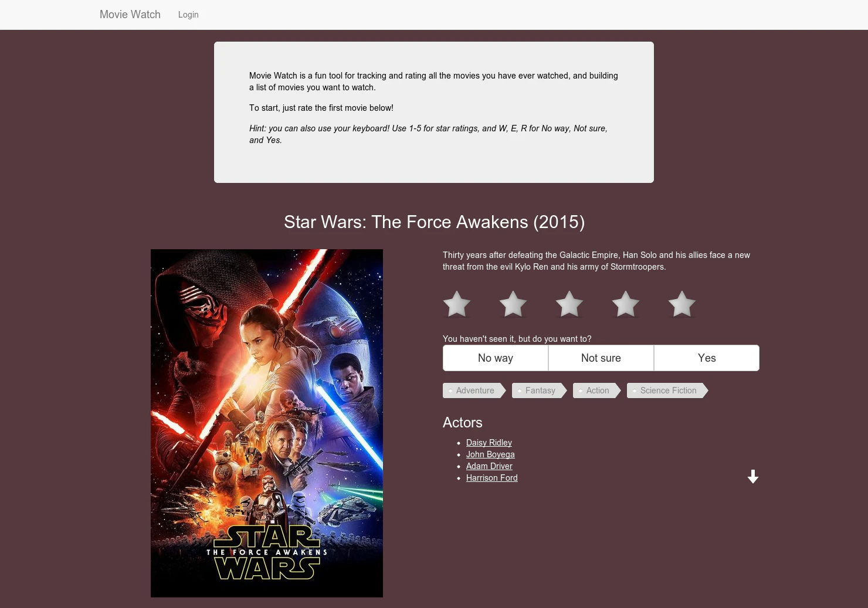Rate the movie two stars
Image resolution: width=868 pixels, height=608 pixels.
tap(513, 304)
